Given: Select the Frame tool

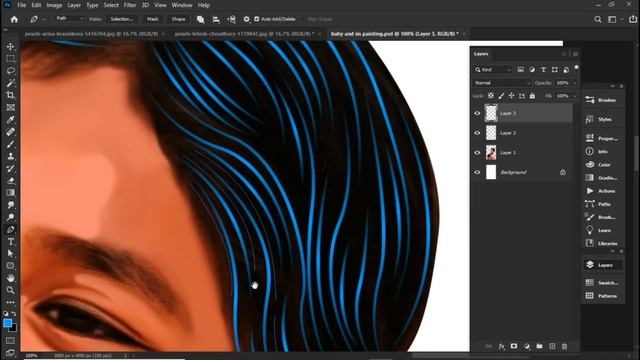Looking at the screenshot, I should pos(11,107).
